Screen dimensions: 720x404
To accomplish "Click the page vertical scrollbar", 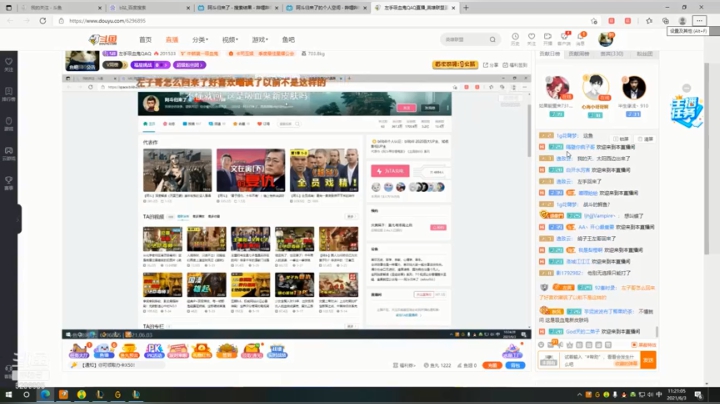I will (706, 158).
